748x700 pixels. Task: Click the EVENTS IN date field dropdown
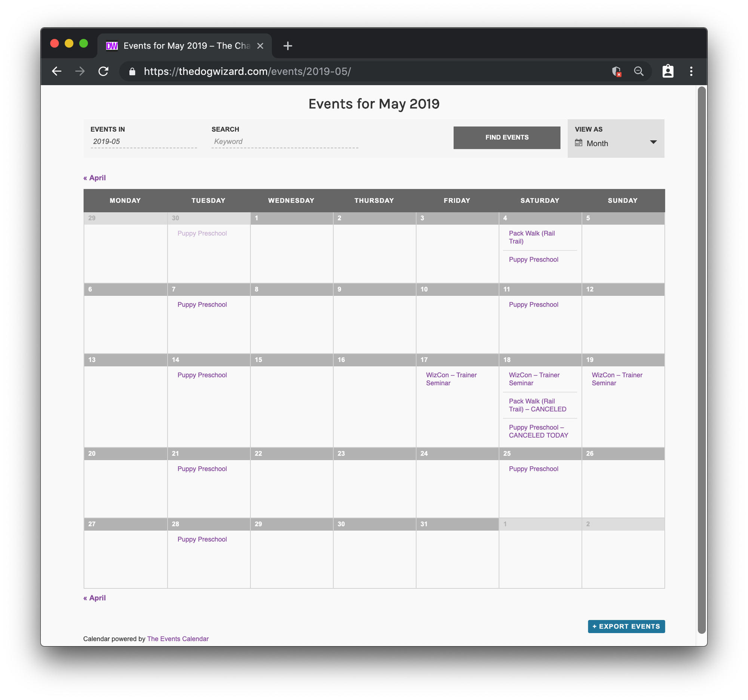coord(143,141)
